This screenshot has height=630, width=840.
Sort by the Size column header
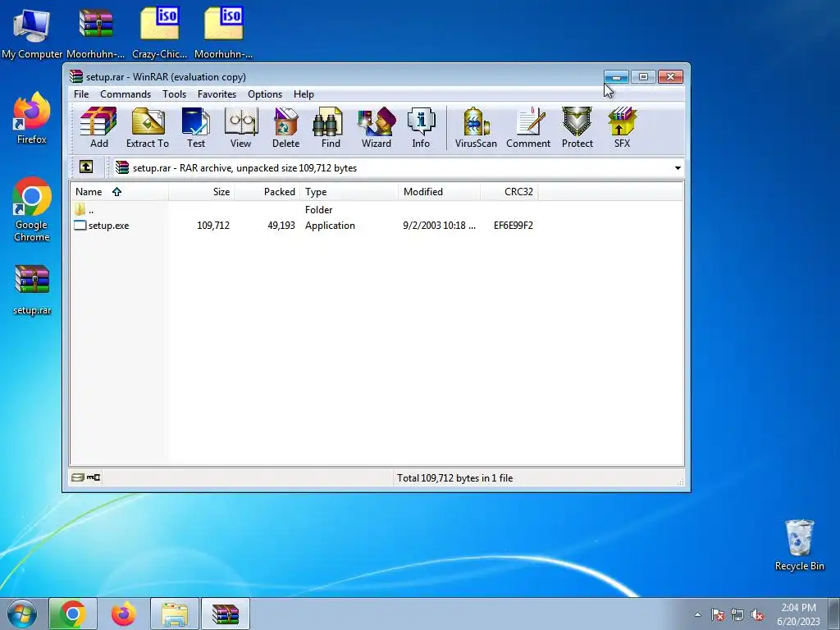202,192
